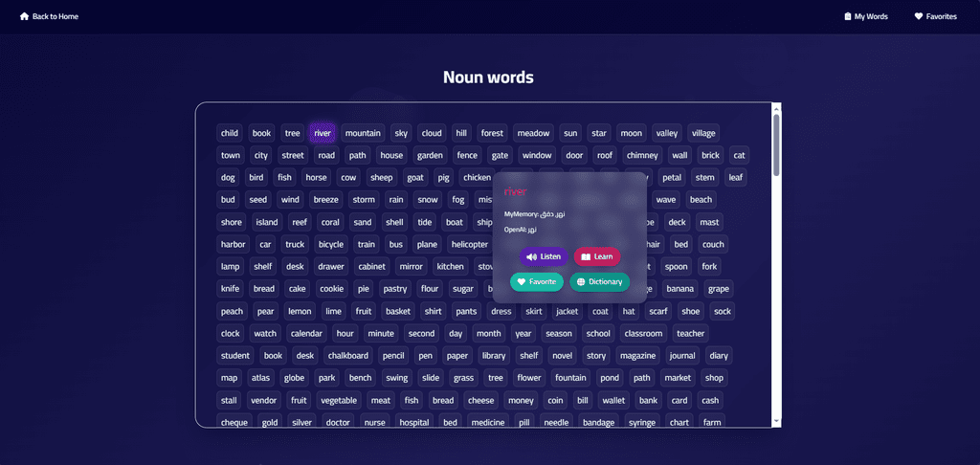Select the word 'child'
This screenshot has width=980, height=465.
tap(230, 133)
